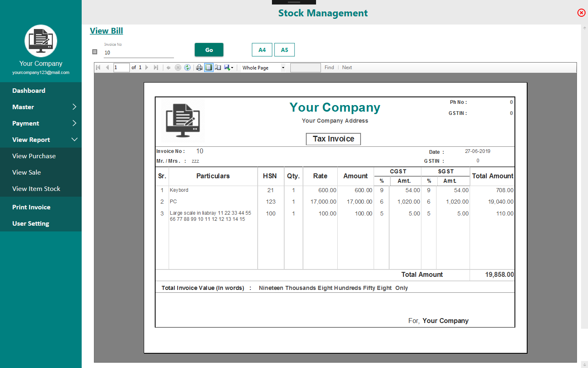588x368 pixels.
Task: Expand the Master submenu chevron
Action: pyautogui.click(x=74, y=107)
